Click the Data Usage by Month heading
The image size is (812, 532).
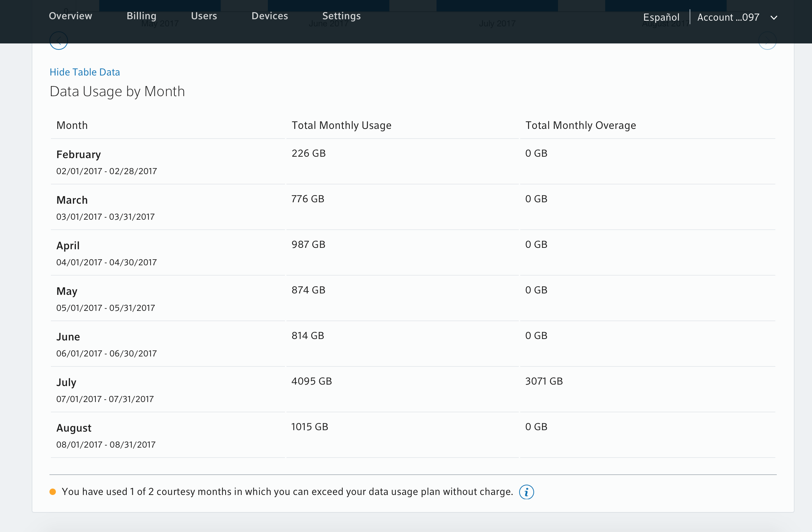point(117,92)
